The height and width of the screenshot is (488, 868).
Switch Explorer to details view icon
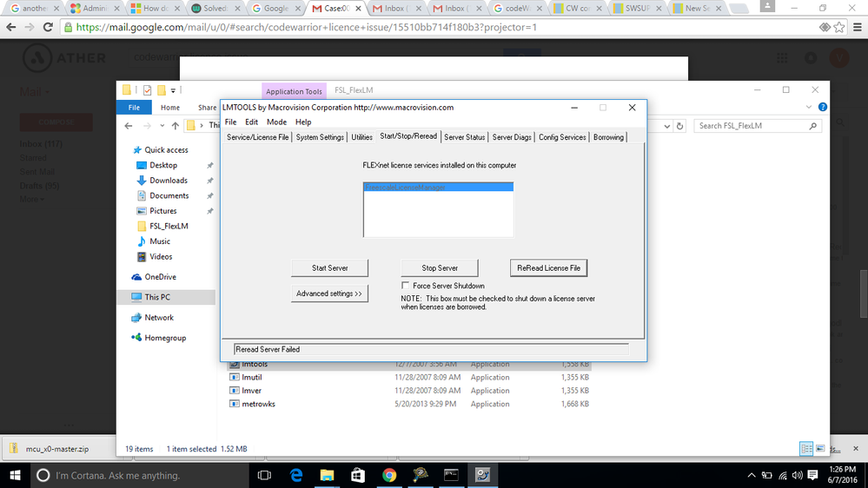[x=806, y=449]
